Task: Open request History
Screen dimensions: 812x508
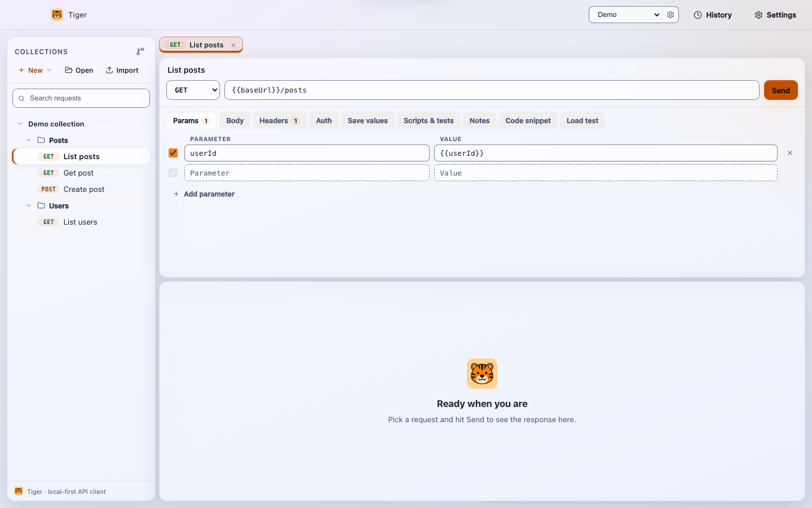Action: (x=713, y=15)
